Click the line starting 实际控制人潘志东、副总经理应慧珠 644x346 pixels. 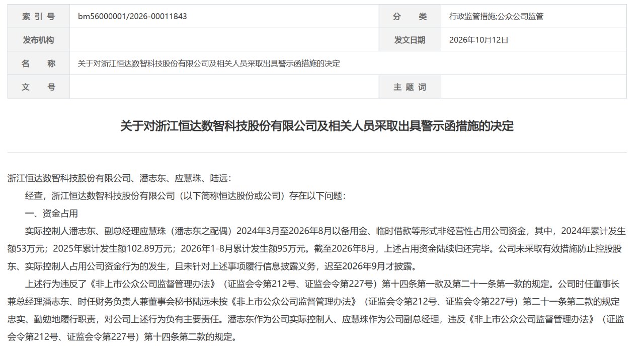point(326,231)
